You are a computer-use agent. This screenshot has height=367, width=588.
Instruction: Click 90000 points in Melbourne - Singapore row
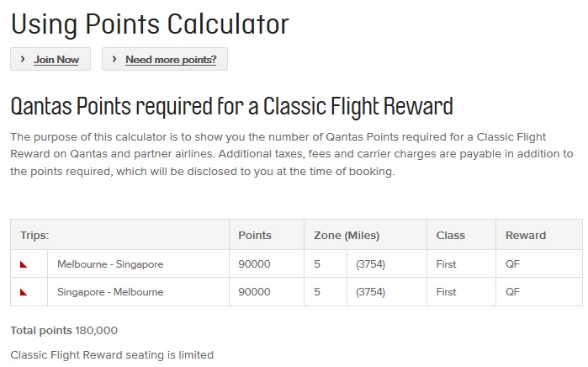click(255, 264)
